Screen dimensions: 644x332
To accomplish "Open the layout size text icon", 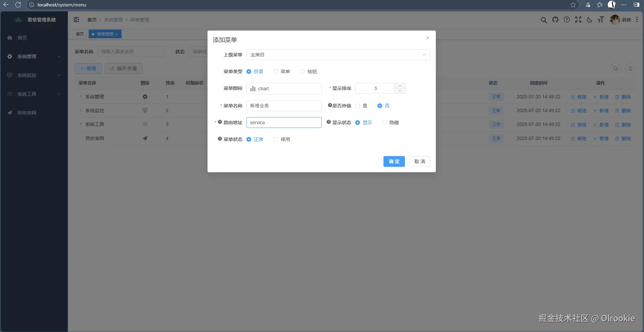I will (x=601, y=20).
